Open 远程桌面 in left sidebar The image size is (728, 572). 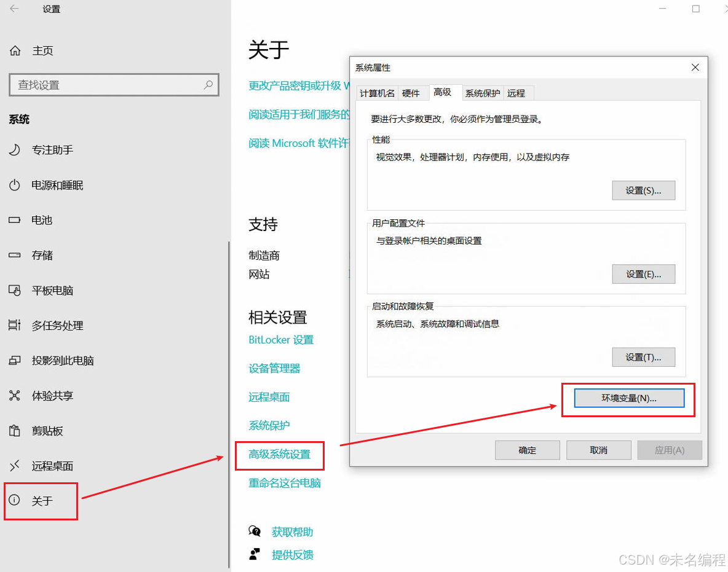(x=52, y=466)
